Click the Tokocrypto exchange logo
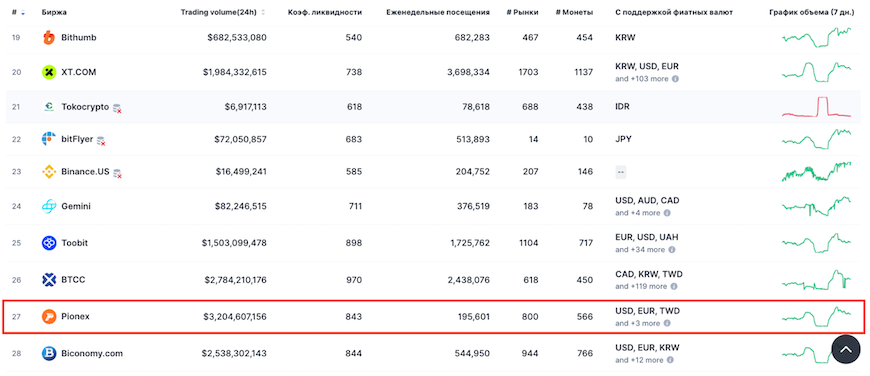Screen dimensions: 870x376 [x=49, y=106]
